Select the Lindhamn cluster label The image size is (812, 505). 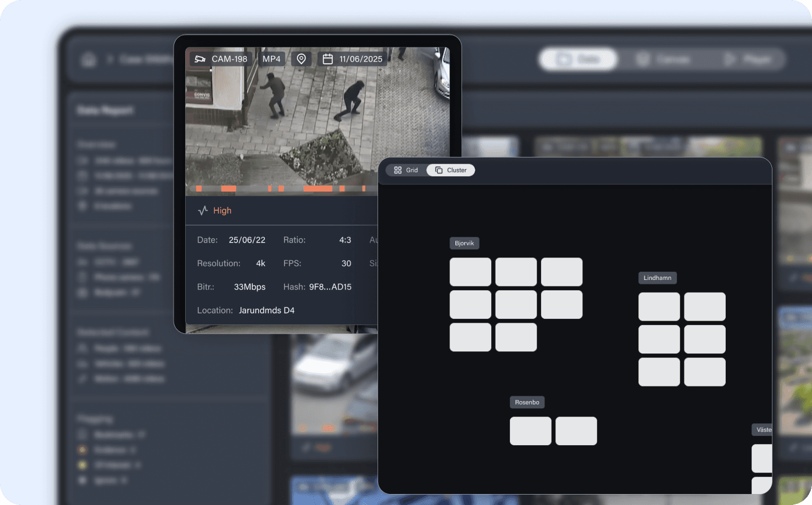click(658, 278)
